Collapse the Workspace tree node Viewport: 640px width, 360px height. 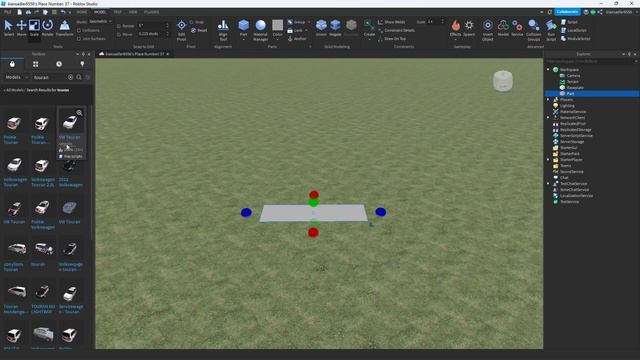548,69
